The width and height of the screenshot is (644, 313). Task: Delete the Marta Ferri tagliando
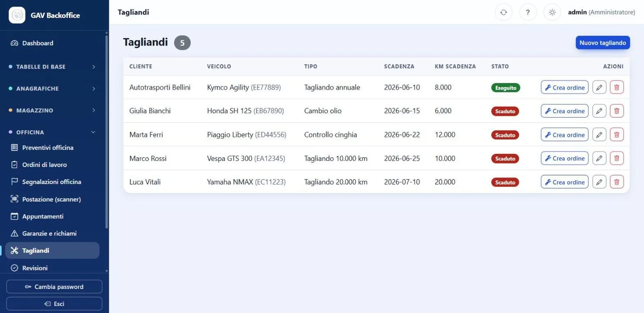[617, 134]
